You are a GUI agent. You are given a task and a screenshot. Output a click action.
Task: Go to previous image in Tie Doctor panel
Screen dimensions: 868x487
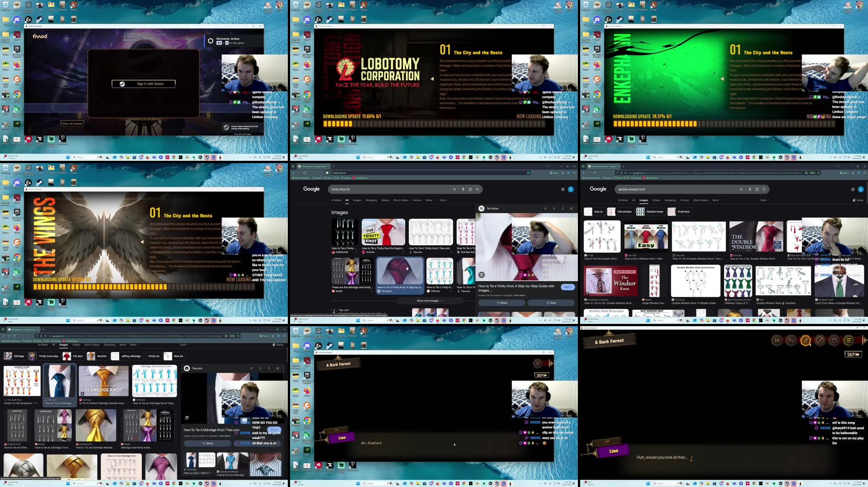point(545,208)
